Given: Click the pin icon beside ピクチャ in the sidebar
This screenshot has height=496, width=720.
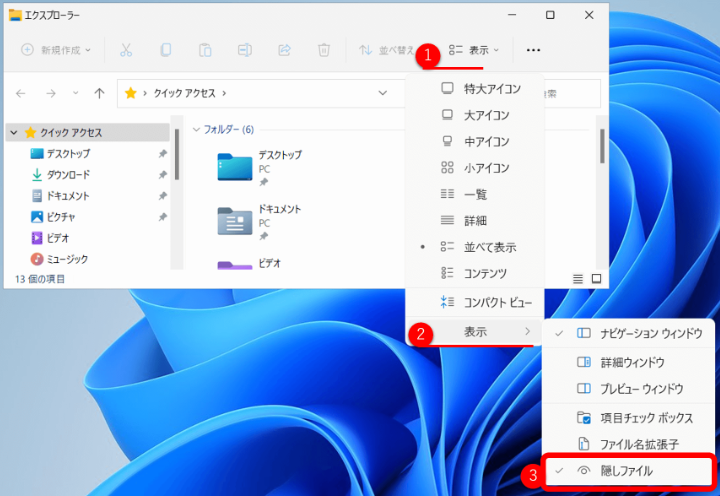Looking at the screenshot, I should click(x=163, y=217).
